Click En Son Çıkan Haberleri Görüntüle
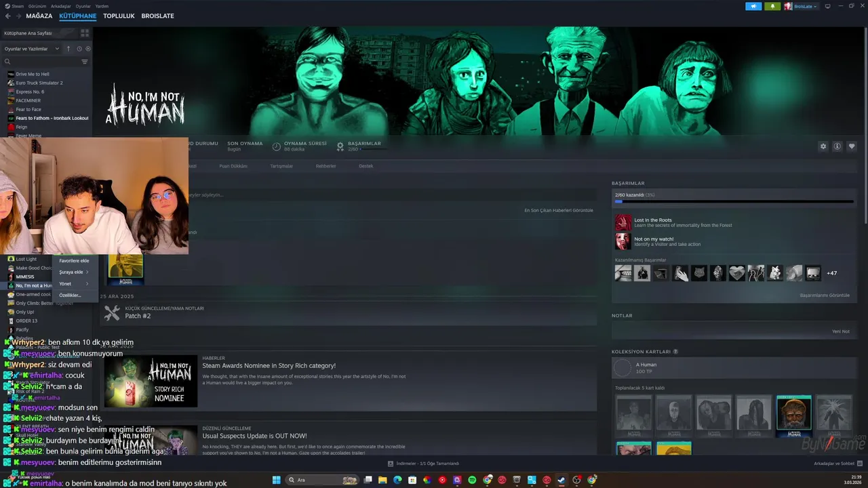 [x=559, y=210]
